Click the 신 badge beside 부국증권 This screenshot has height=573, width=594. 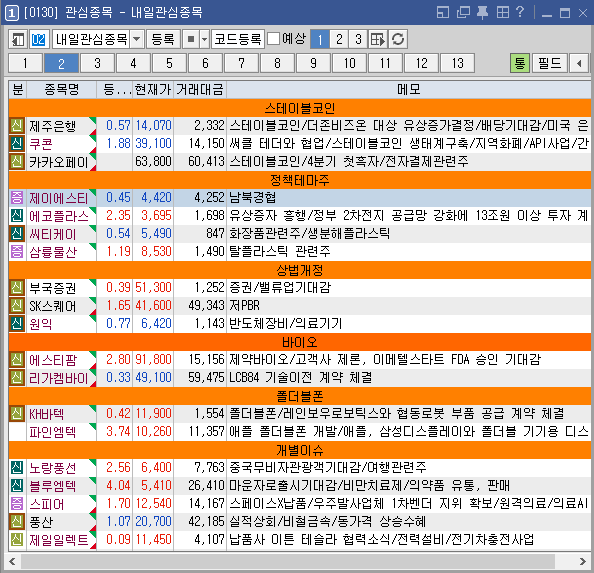(17, 288)
